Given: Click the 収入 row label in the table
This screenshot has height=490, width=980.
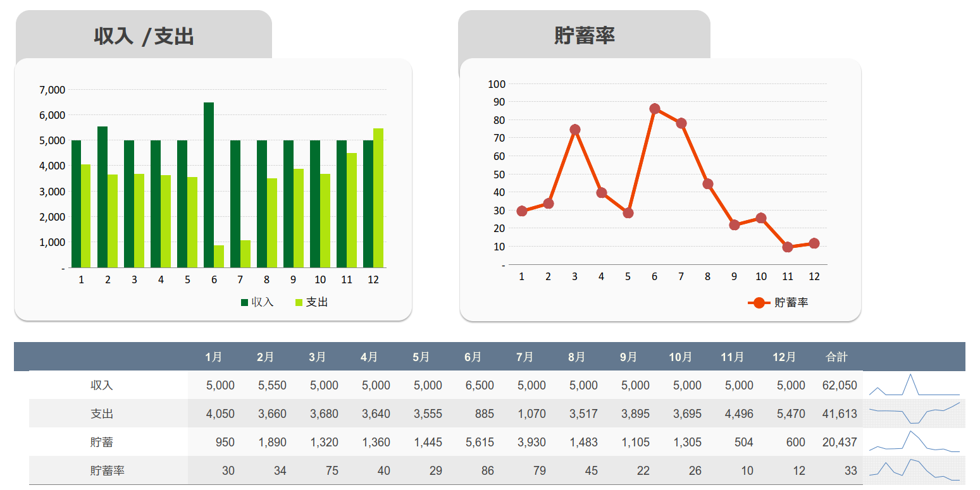Looking at the screenshot, I should point(102,386).
